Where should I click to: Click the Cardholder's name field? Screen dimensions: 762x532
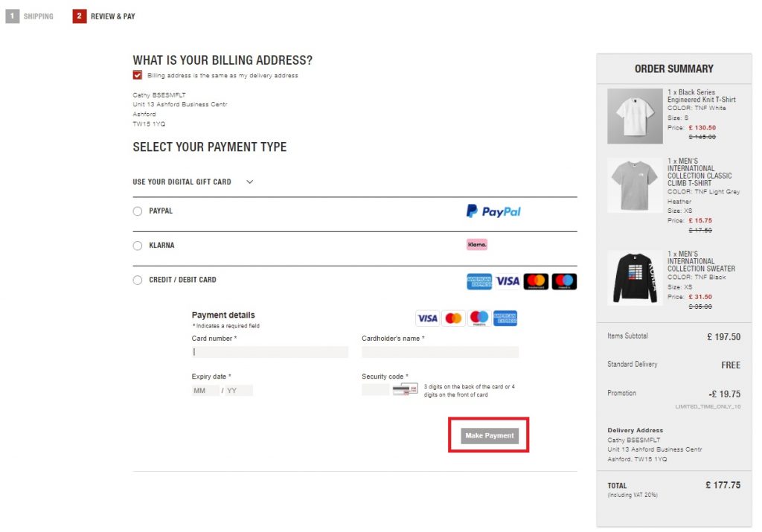(440, 352)
